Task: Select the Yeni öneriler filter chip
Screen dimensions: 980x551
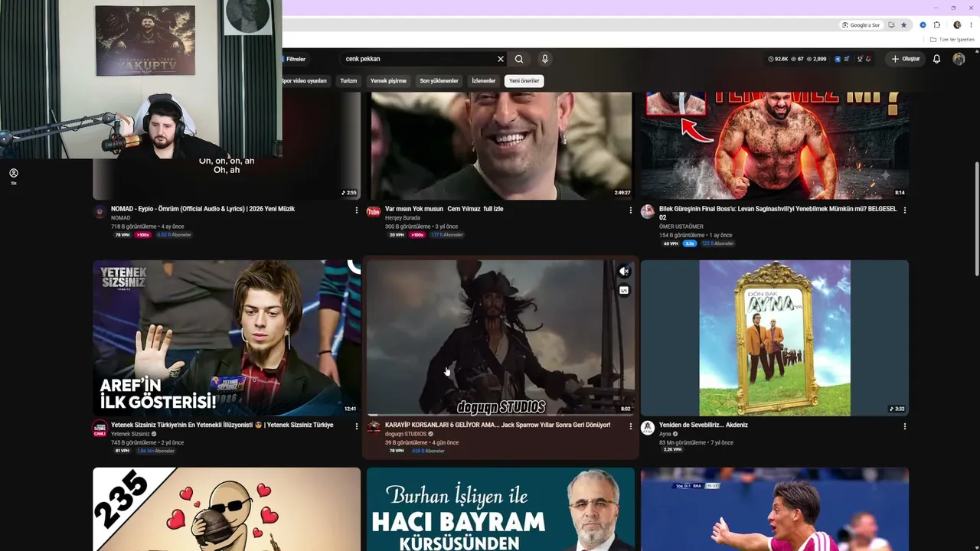Action: click(524, 80)
